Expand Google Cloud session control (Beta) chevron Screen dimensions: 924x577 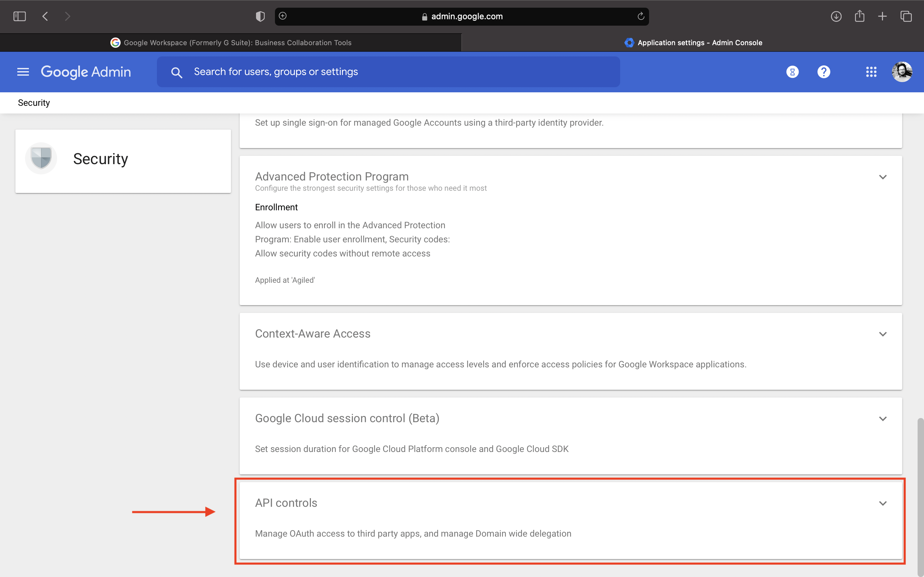[883, 419]
